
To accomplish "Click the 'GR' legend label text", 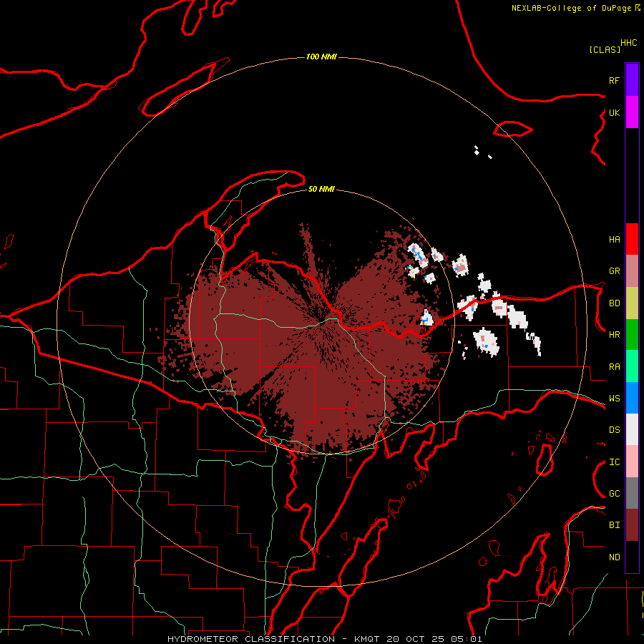I will tap(614, 271).
